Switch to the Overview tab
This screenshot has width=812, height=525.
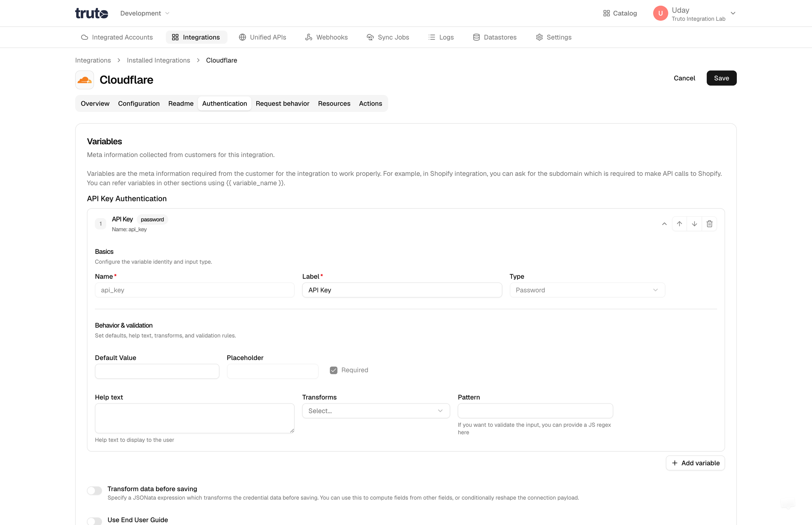click(x=95, y=104)
